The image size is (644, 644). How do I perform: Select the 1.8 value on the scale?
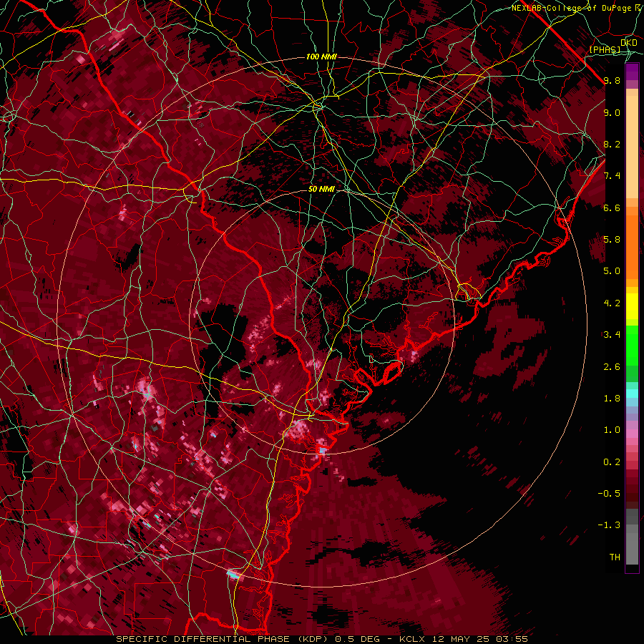[x=612, y=399]
